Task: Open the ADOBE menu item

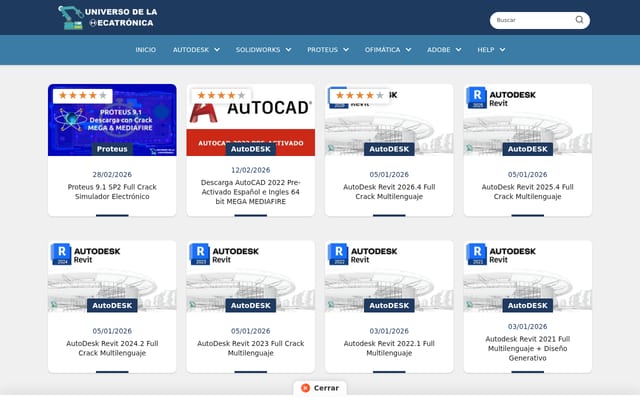Action: 439,50
